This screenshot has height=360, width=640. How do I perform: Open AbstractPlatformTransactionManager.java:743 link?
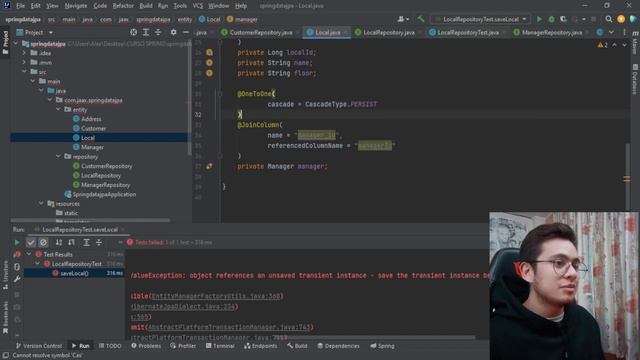click(x=229, y=327)
